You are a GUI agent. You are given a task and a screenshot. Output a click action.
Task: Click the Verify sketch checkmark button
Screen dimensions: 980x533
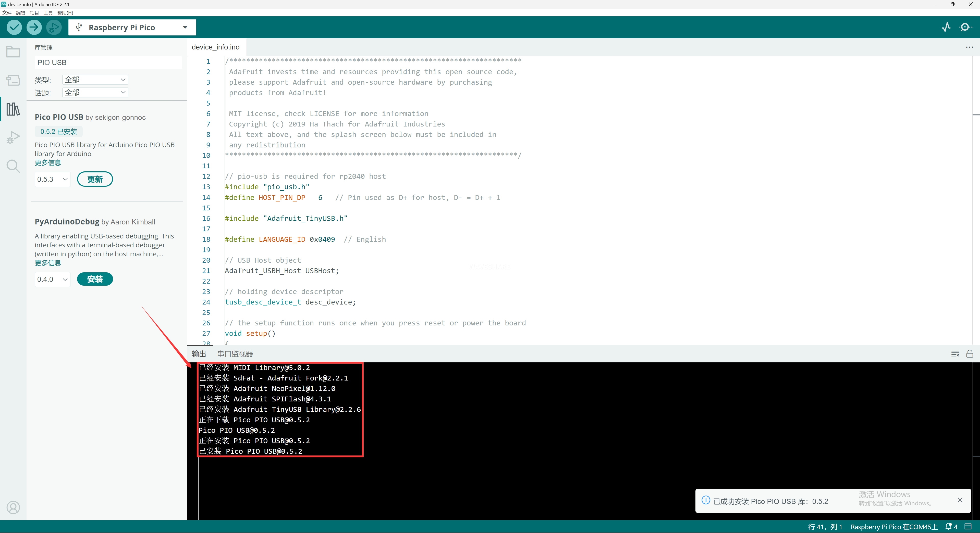pyautogui.click(x=14, y=27)
